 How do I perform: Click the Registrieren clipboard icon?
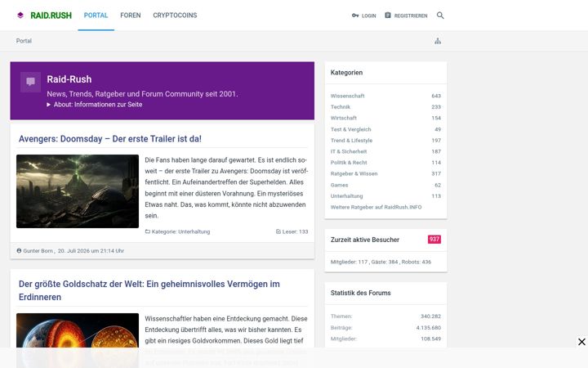coord(388,16)
